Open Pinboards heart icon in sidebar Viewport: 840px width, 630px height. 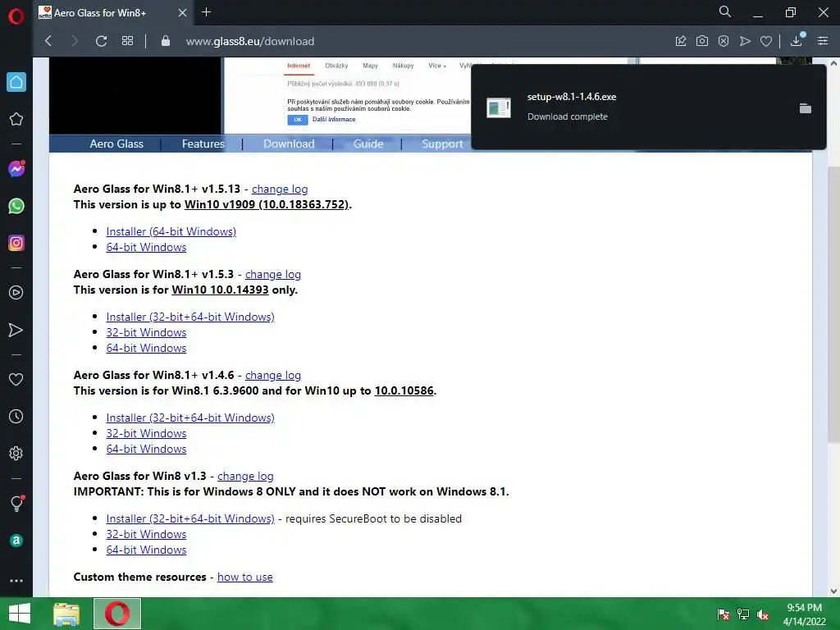click(x=16, y=379)
